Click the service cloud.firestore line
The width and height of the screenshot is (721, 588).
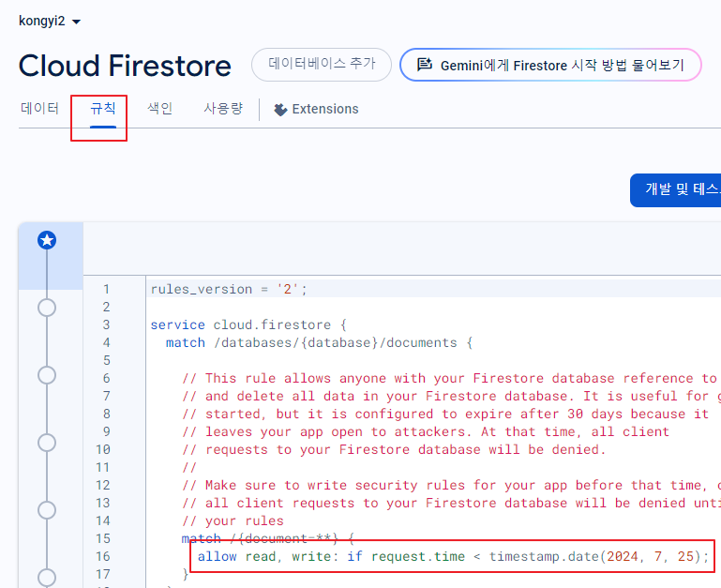click(248, 324)
